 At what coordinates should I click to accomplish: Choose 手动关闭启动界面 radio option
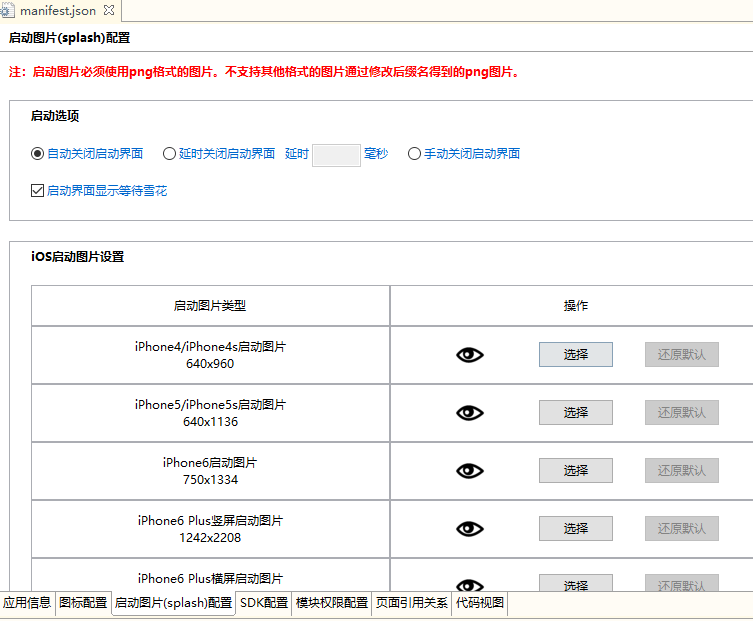(414, 154)
